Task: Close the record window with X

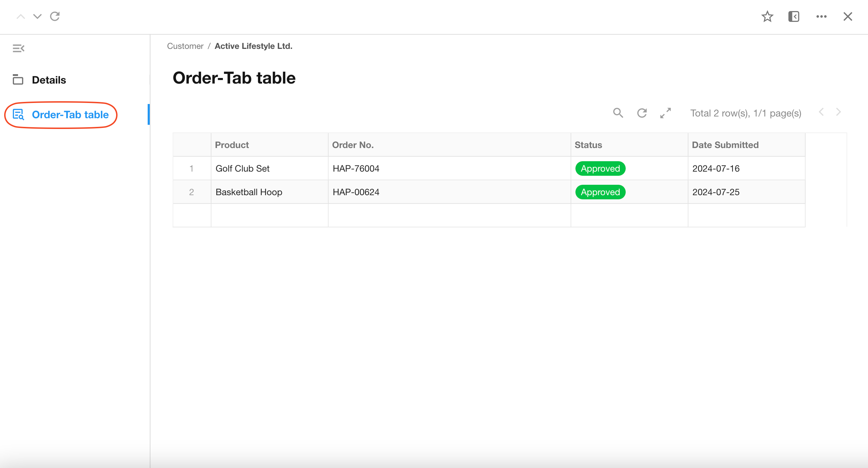Action: pyautogui.click(x=848, y=17)
